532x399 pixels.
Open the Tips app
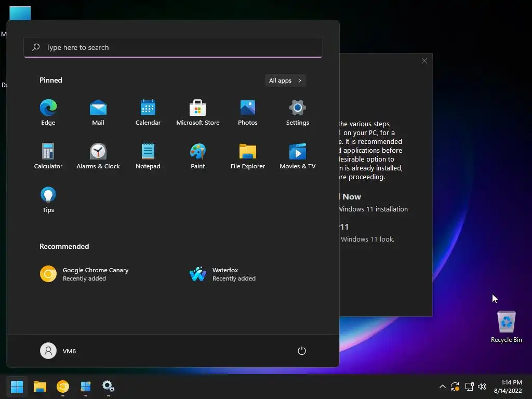(48, 200)
